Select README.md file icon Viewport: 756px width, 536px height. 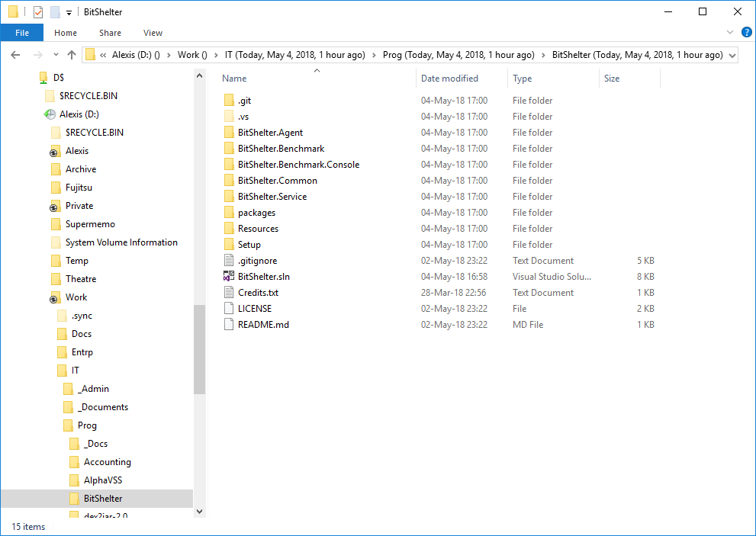[229, 324]
